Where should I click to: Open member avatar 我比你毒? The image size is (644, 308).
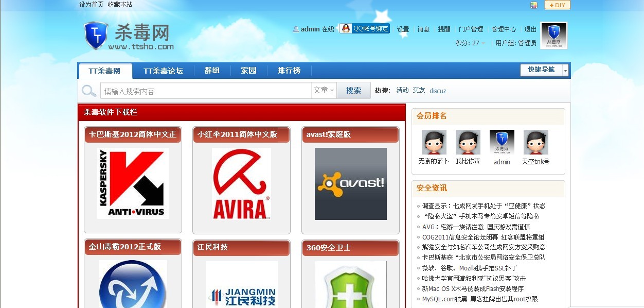pos(468,142)
